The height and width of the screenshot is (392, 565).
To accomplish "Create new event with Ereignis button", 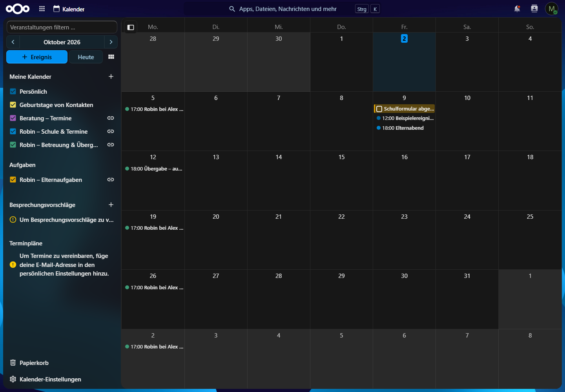I will [x=37, y=57].
